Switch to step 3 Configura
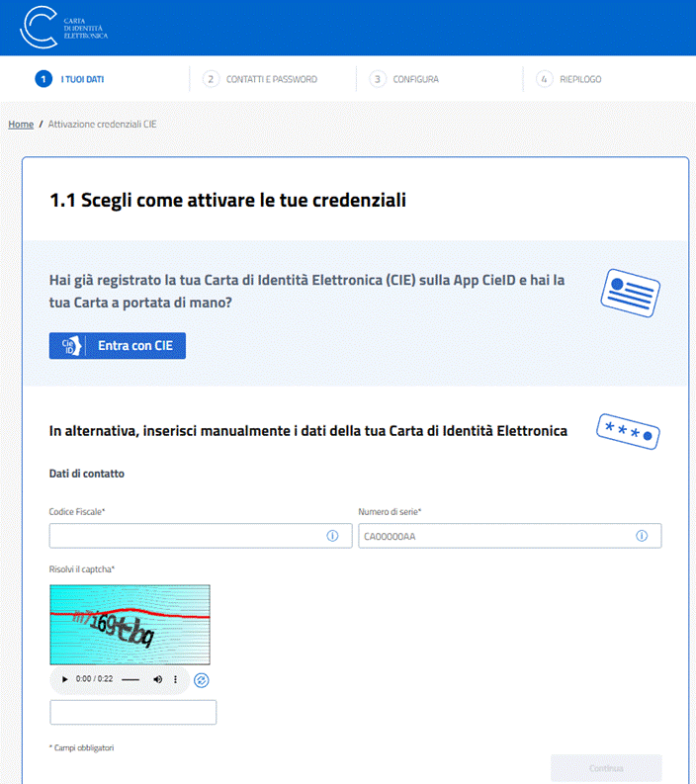 [405, 79]
